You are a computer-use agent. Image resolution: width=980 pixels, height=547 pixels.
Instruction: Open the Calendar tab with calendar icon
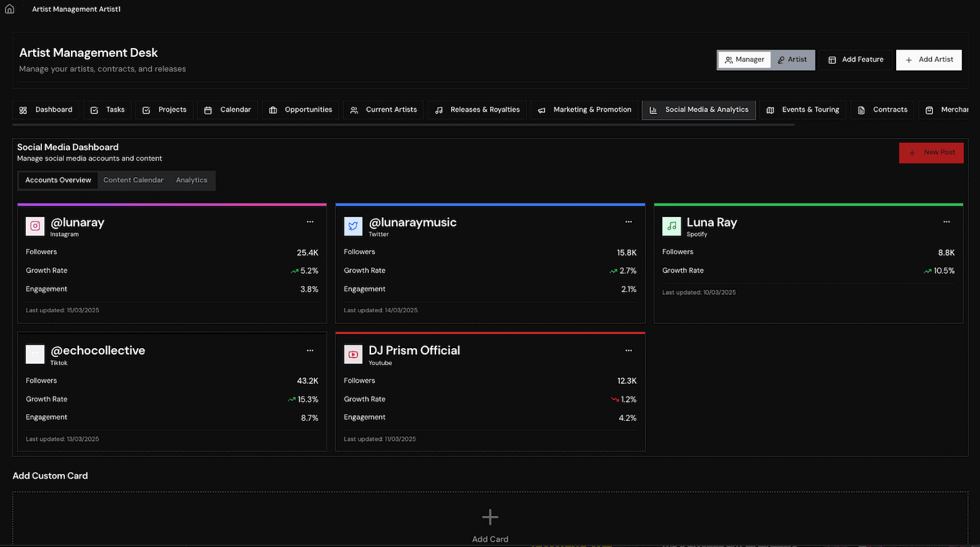(x=228, y=110)
